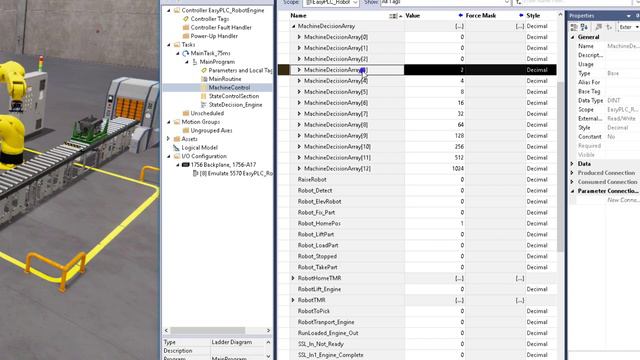Screen dimensions: 640x360
Task: Expand the Produced Connection section
Action: pyautogui.click(x=572, y=173)
